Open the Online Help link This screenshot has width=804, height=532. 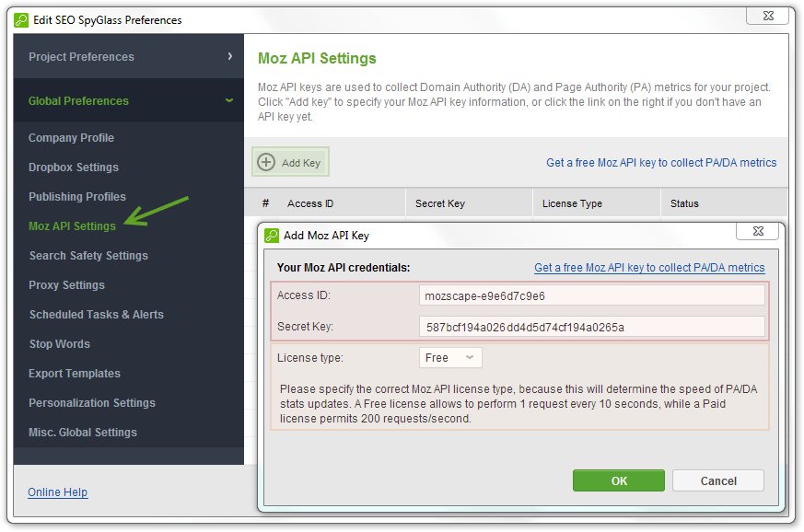click(x=57, y=492)
